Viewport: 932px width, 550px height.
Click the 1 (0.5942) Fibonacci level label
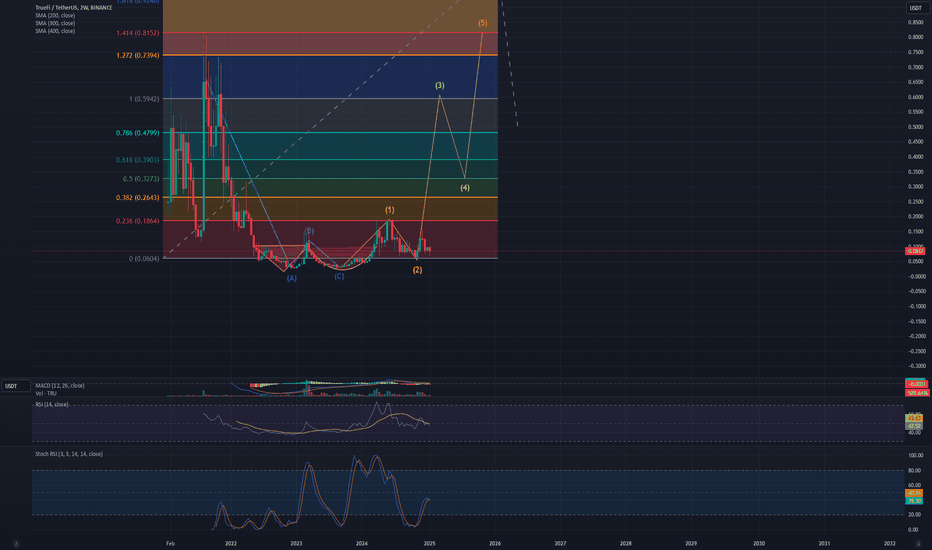tap(144, 99)
